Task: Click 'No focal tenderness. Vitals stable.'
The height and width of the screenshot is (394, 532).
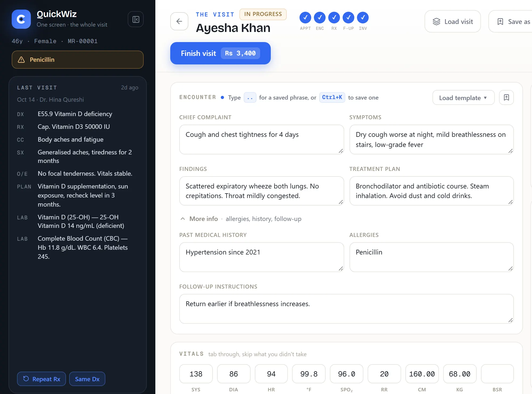Action: [x=85, y=174]
